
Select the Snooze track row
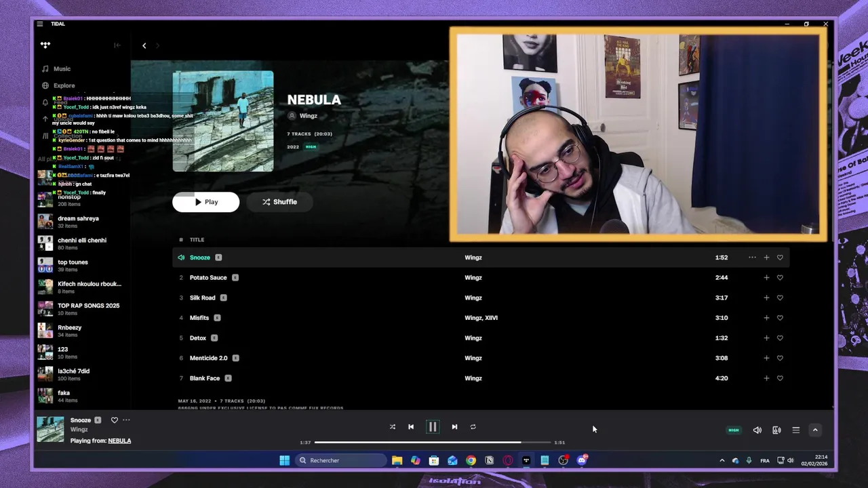pos(480,258)
